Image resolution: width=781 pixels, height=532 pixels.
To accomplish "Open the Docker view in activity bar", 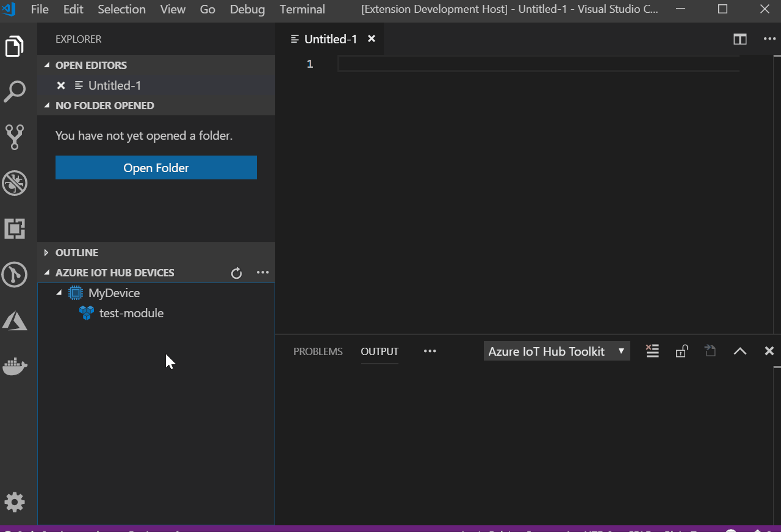I will click(x=15, y=366).
